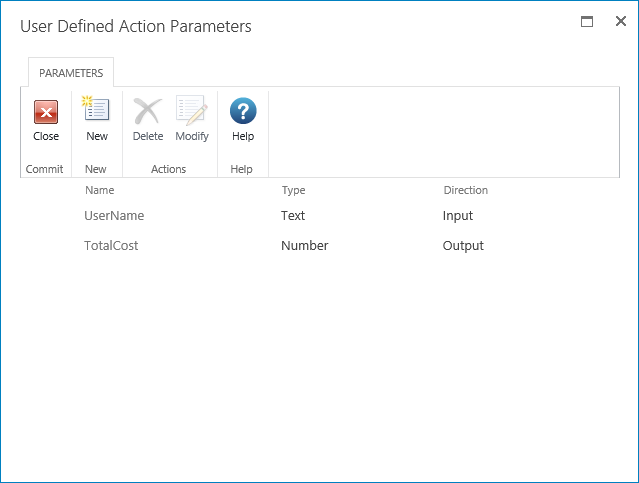Close the dialog with X button

point(620,21)
